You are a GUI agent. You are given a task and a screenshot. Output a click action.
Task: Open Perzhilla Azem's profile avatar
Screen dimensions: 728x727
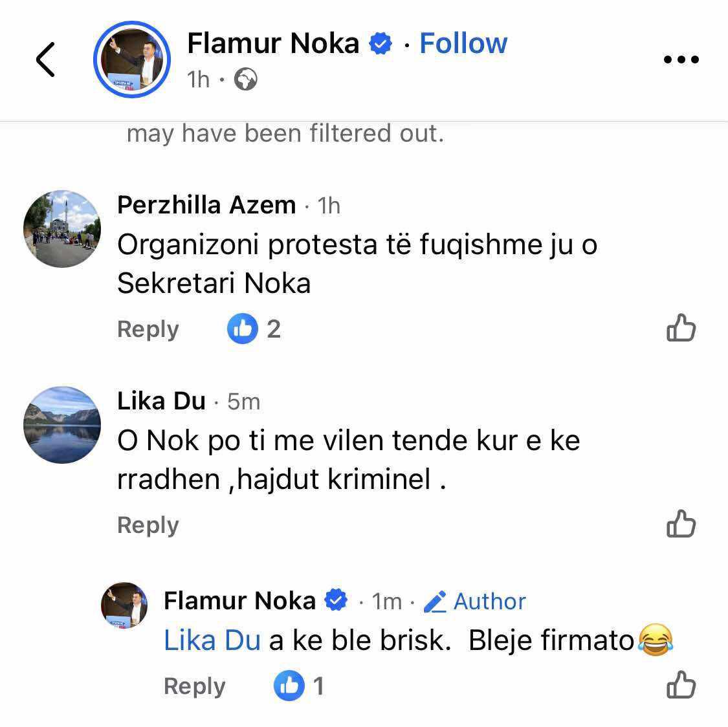pos(62,228)
